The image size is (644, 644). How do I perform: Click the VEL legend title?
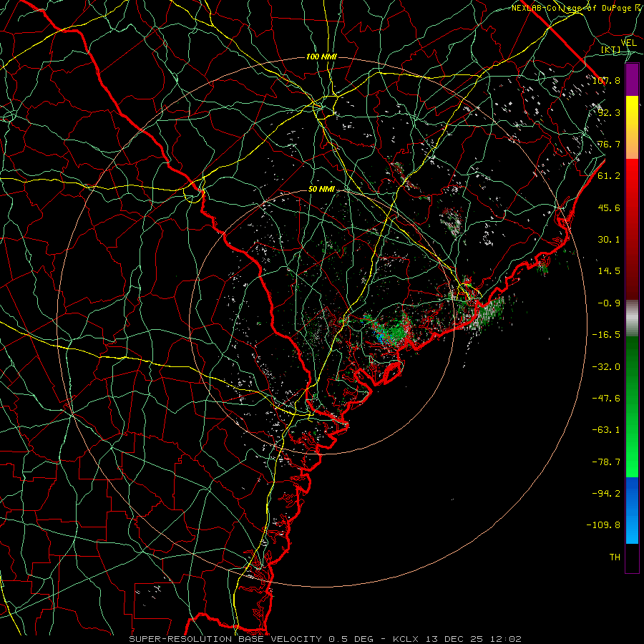tap(628, 42)
